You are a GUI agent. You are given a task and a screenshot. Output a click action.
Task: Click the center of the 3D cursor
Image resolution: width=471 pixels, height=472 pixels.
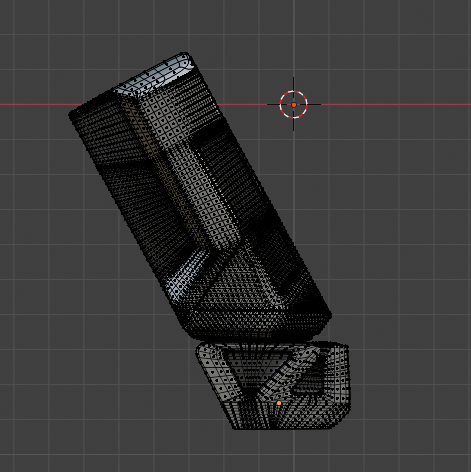[294, 105]
